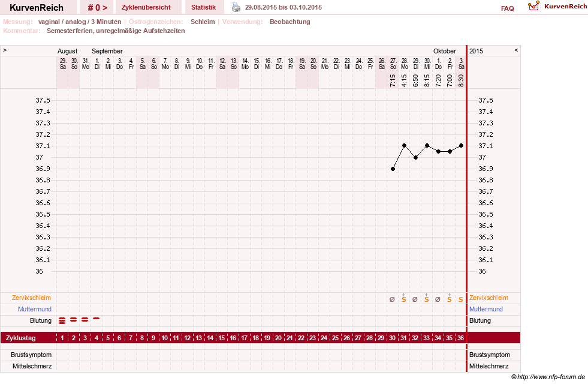Click the bleeding mark on cycle day 2

coord(74,319)
